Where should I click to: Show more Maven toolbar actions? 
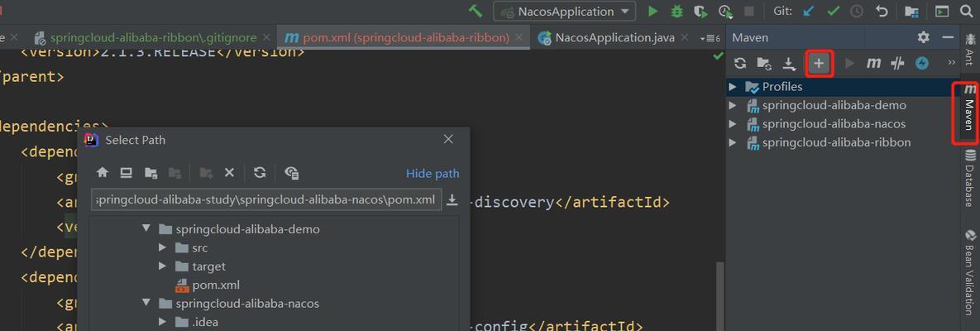pos(952,63)
